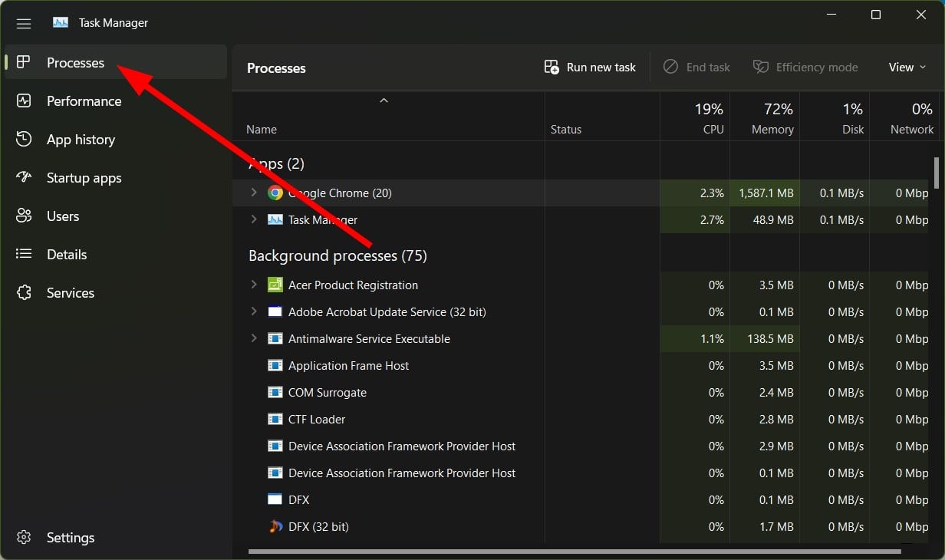The height and width of the screenshot is (560, 945).
Task: Click the Efficiency mode leaf icon
Action: (x=761, y=67)
